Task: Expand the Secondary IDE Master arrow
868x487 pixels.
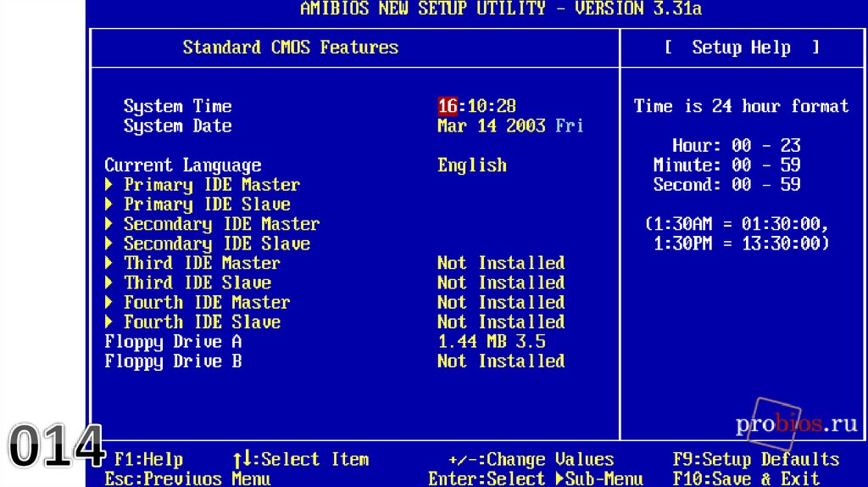Action: click(109, 224)
